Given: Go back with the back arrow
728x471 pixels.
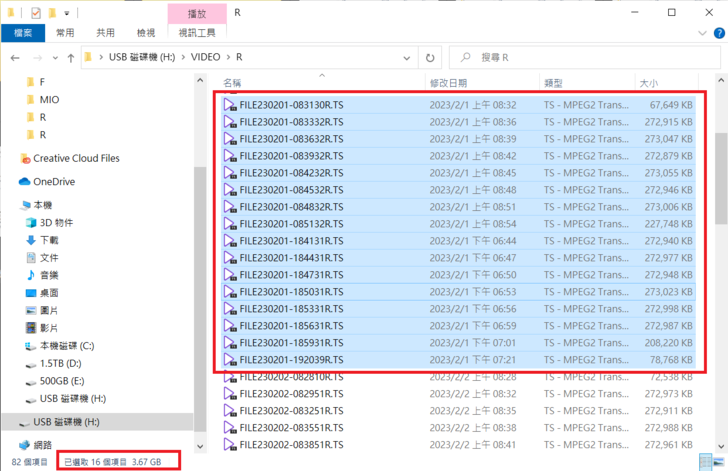Looking at the screenshot, I should click(x=15, y=58).
